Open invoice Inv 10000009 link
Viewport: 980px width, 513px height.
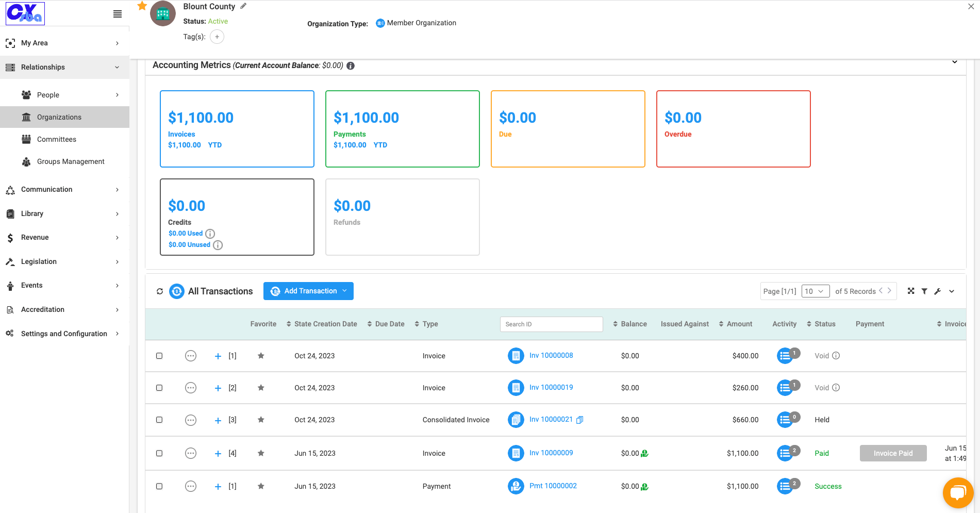click(x=551, y=453)
